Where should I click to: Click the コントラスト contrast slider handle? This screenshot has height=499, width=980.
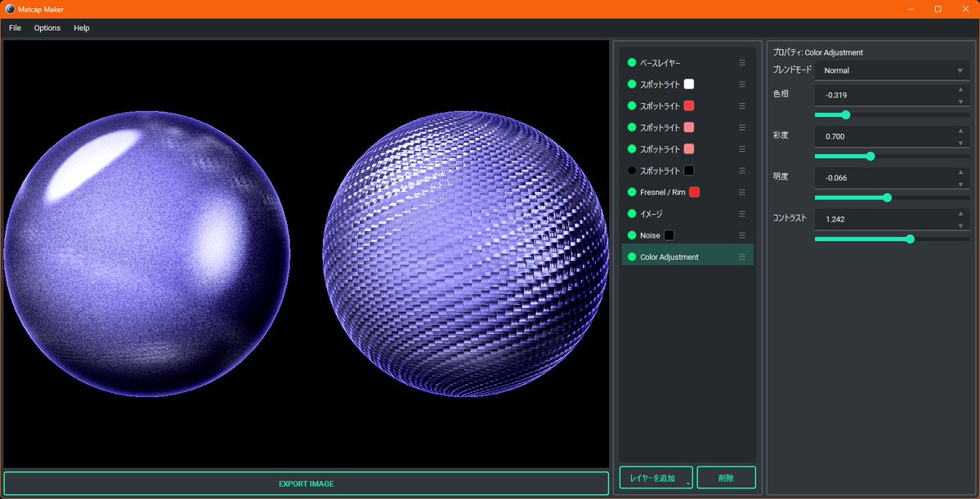910,238
